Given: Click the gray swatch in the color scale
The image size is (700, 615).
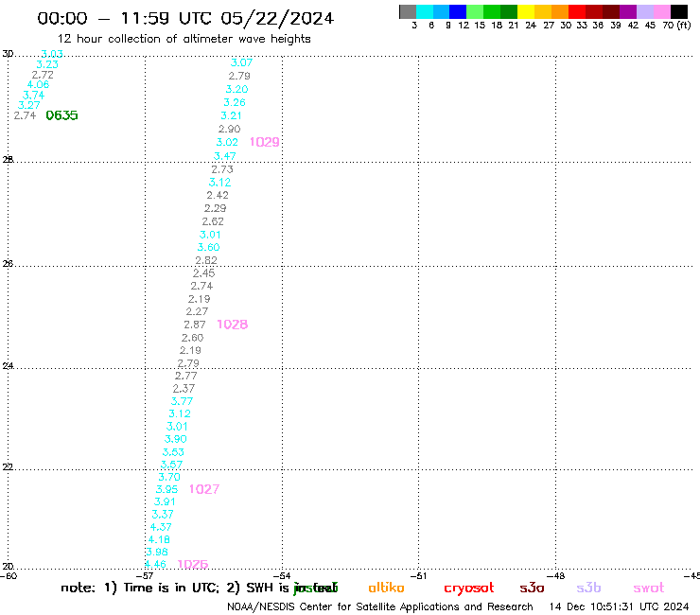Looking at the screenshot, I should 408,12.
